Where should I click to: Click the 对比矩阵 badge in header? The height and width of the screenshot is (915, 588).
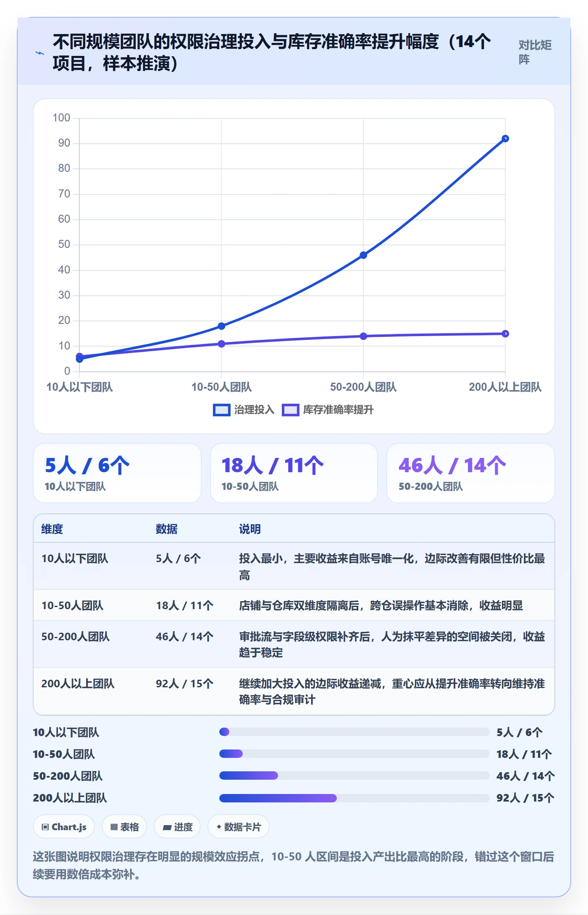tap(535, 52)
